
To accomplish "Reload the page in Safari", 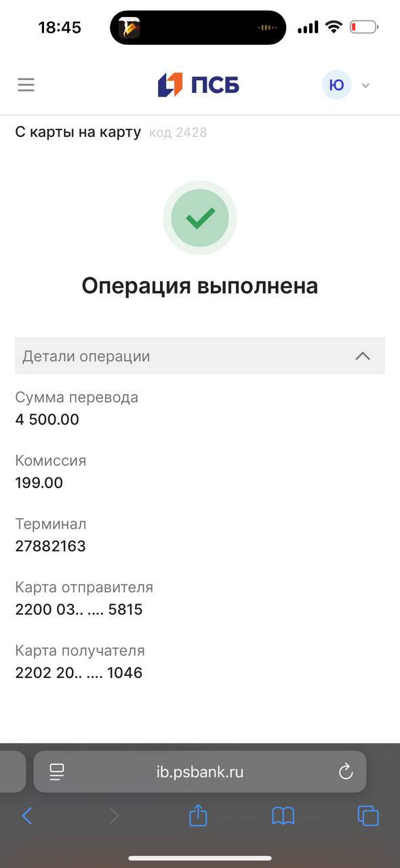I will point(346,772).
